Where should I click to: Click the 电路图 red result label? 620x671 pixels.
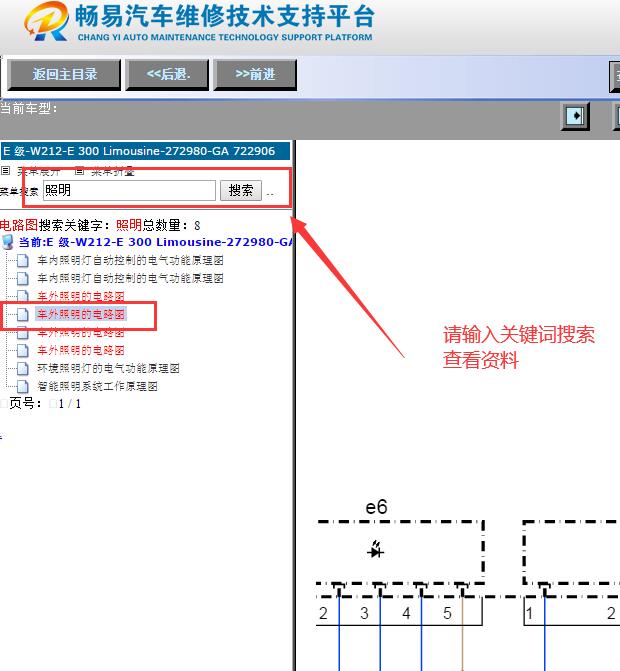(19, 225)
